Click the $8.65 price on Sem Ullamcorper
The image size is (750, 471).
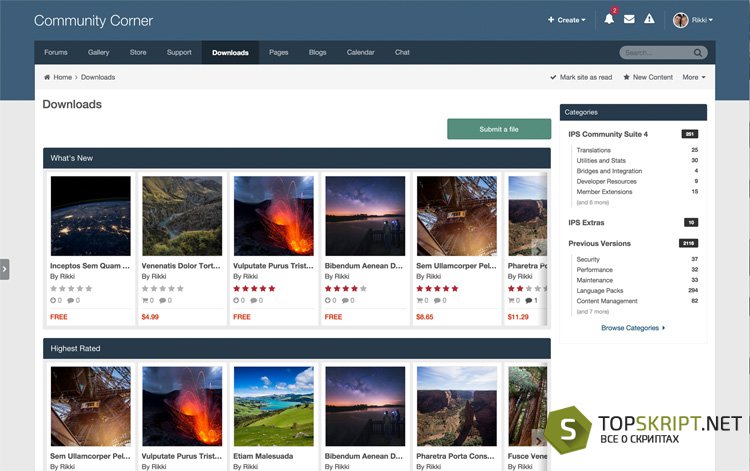tap(425, 317)
